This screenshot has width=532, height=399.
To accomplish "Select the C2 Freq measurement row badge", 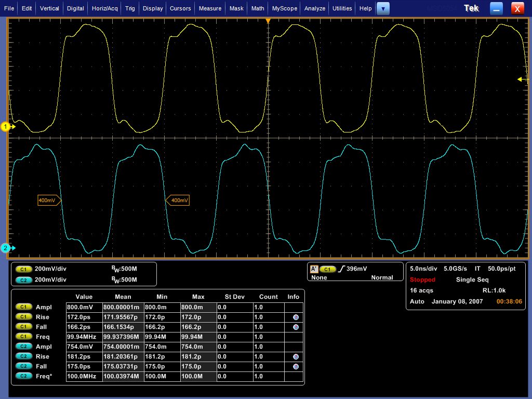I will pos(24,376).
